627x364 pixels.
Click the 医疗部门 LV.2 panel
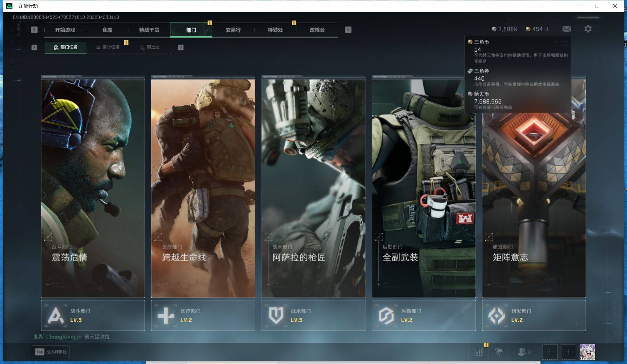point(203,316)
